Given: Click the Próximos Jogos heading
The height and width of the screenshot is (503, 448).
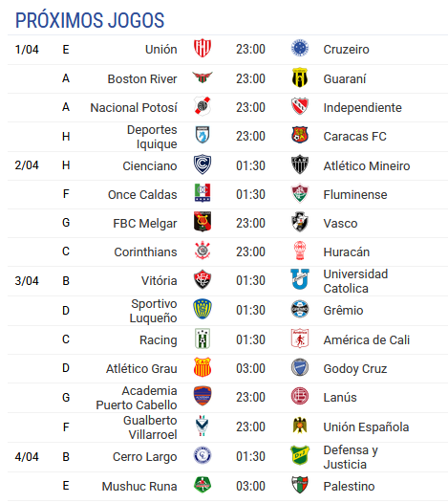Looking at the screenshot, I should (x=90, y=20).
